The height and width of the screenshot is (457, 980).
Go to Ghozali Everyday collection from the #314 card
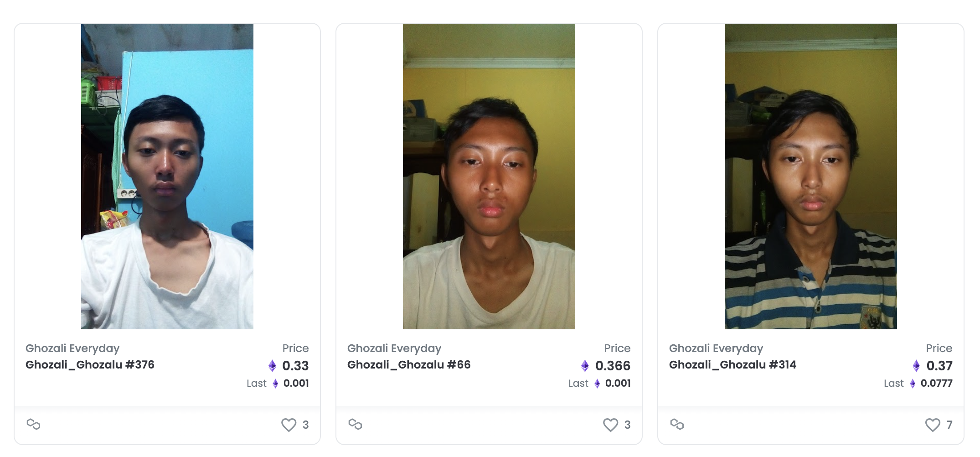716,348
